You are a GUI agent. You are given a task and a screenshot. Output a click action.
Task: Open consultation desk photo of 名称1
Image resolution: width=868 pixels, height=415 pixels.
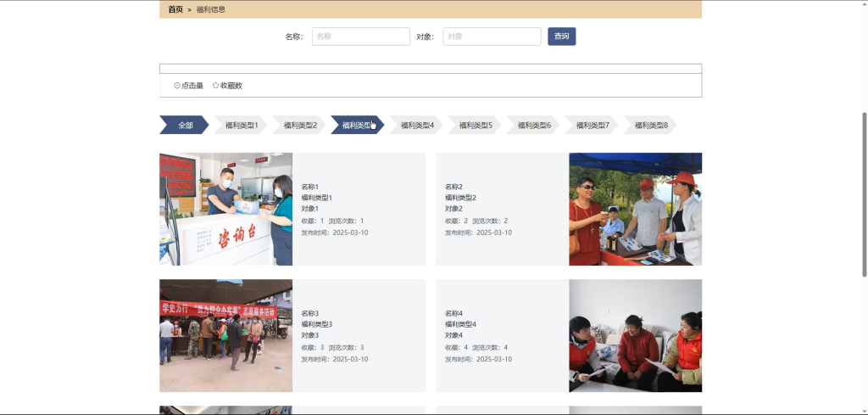225,209
